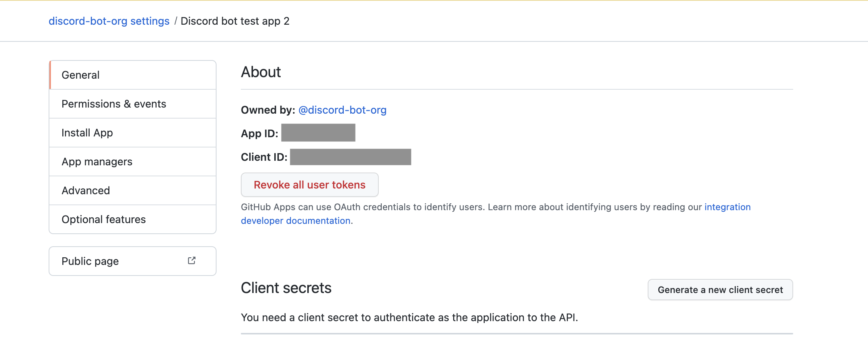Click the Client secrets heading
868x358 pixels.
click(x=286, y=288)
